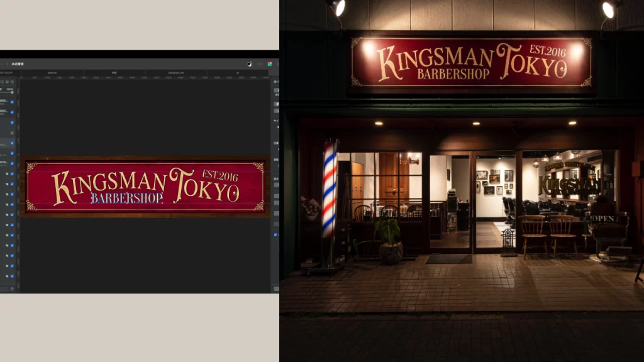Click the middle circular icon above the opacity slider
The height and width of the screenshot is (362, 644).
point(6,82)
